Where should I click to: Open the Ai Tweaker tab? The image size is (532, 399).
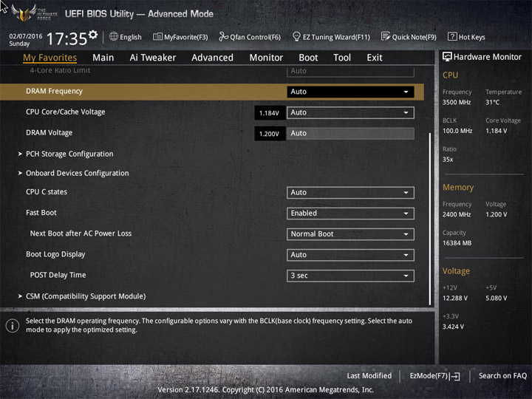pos(153,58)
